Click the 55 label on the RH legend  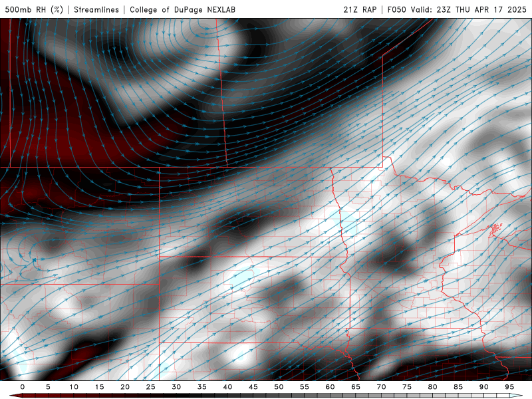pyautogui.click(x=305, y=387)
